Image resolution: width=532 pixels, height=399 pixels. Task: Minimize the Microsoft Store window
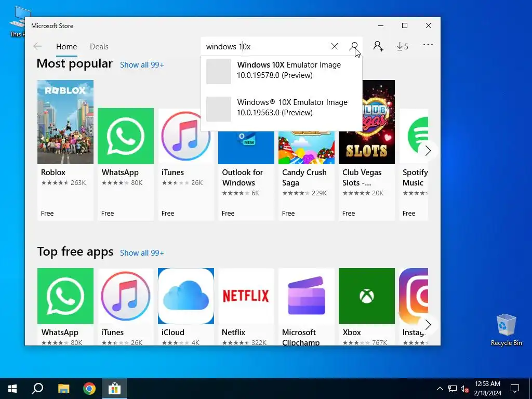point(381,26)
